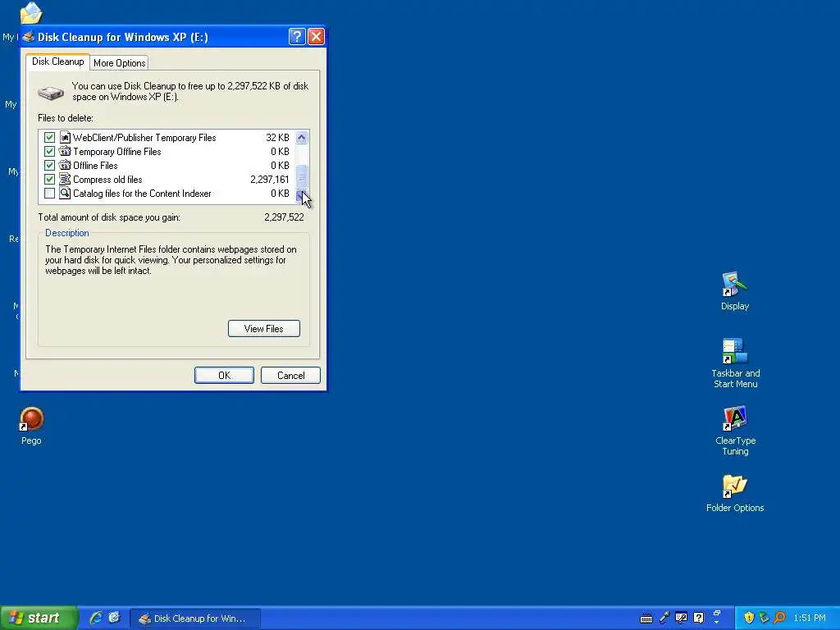The height and width of the screenshot is (630, 840).
Task: Click the yellow security shield tray icon
Action: click(749, 618)
